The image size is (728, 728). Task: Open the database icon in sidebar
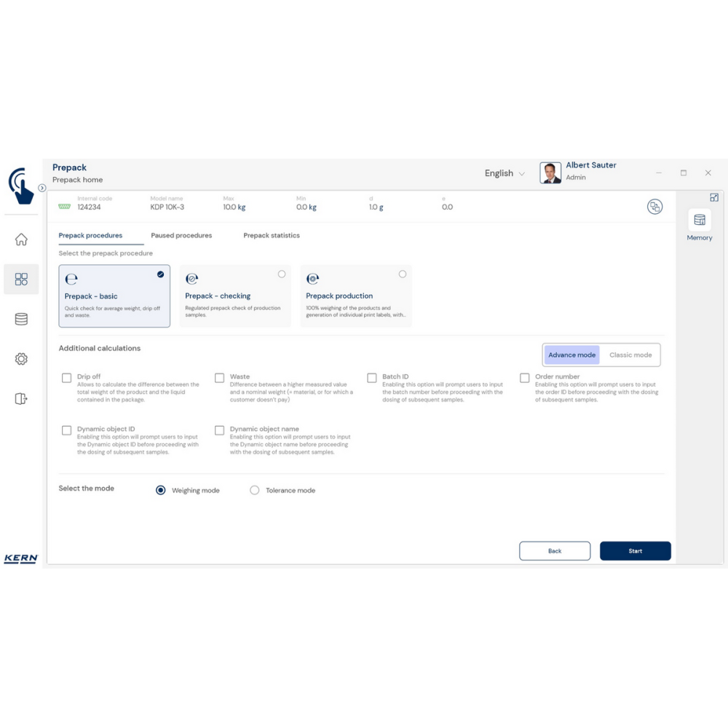click(x=21, y=319)
